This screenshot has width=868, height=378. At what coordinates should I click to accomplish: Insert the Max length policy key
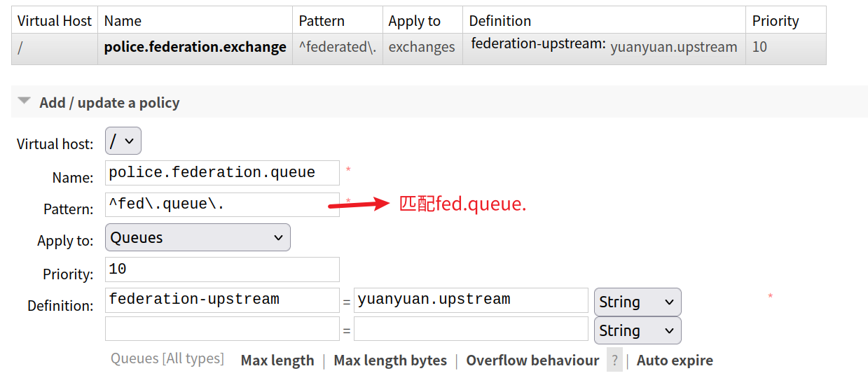pyautogui.click(x=277, y=360)
